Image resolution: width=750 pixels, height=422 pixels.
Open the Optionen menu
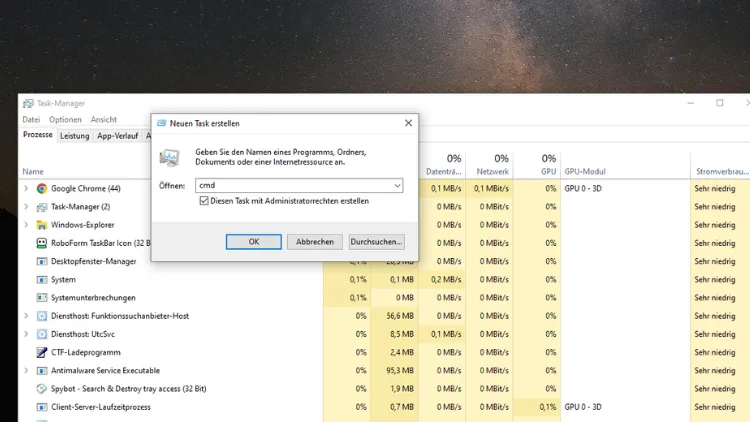(x=65, y=120)
